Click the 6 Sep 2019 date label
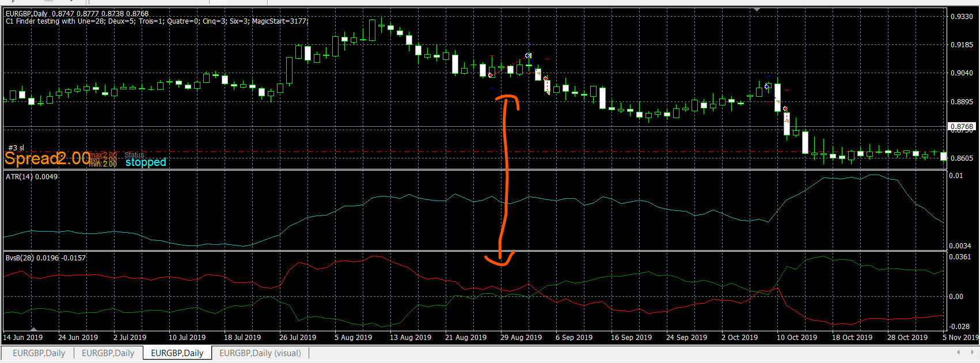This screenshot has width=980, height=363. [574, 338]
